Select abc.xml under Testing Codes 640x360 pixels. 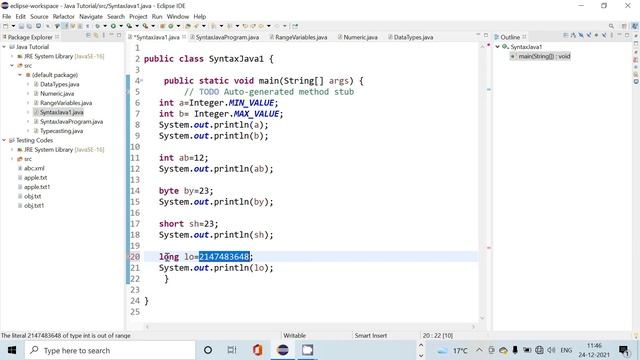point(34,168)
